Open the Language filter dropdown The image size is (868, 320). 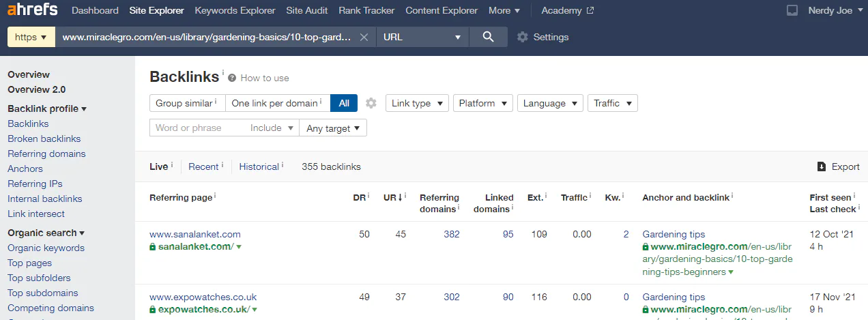point(550,103)
